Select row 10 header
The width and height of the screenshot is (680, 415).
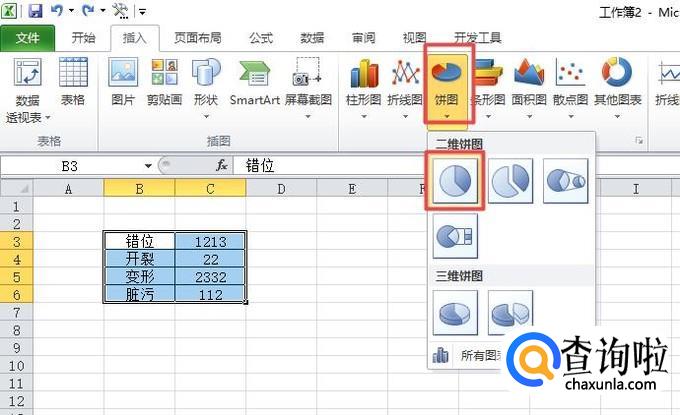[x=16, y=366]
